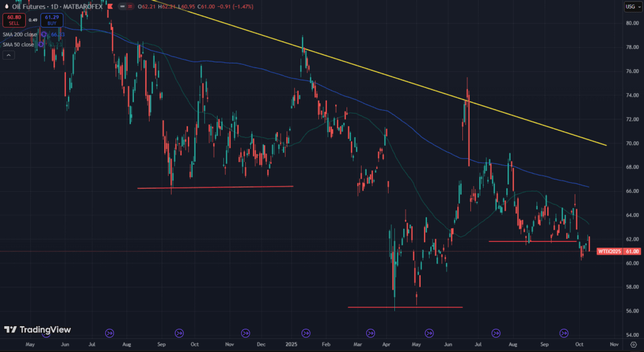This screenshot has height=352, width=644.
Task: Click the rollover marker near July 2025
Action: (496, 333)
